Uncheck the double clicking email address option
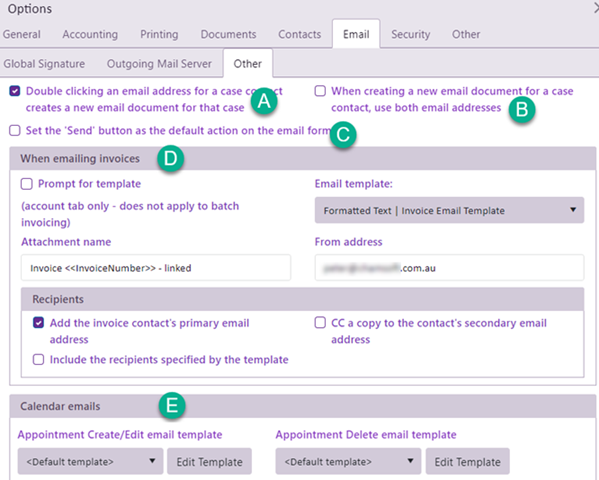The height and width of the screenshot is (480, 599). pos(15,91)
